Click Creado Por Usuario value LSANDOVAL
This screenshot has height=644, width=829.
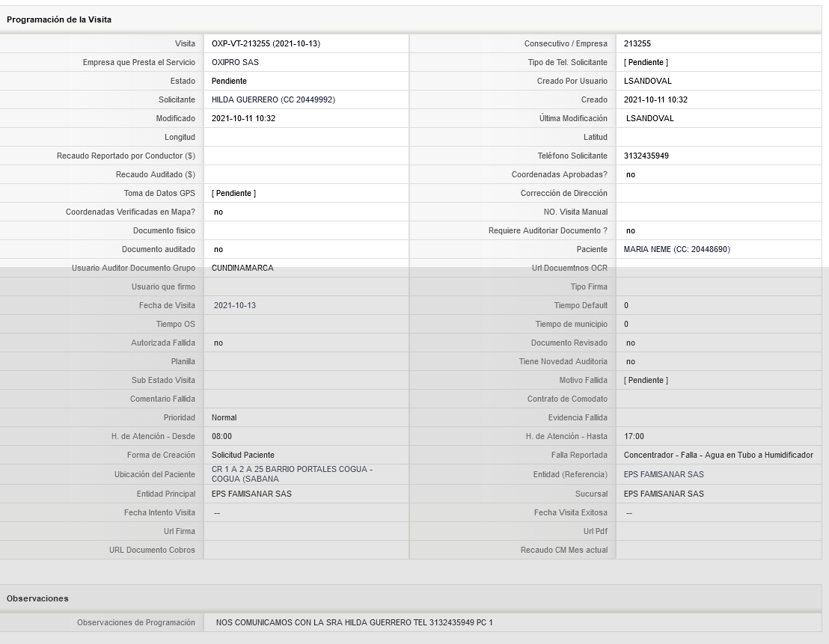tap(647, 82)
